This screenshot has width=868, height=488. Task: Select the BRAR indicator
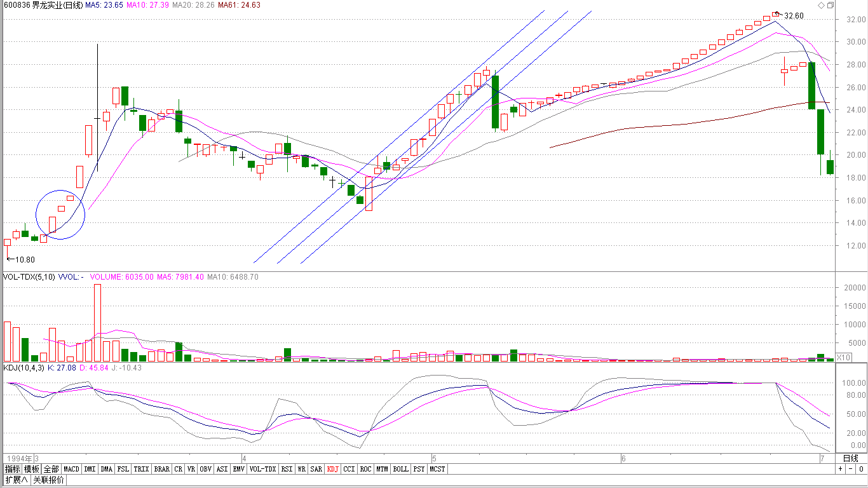161,469
